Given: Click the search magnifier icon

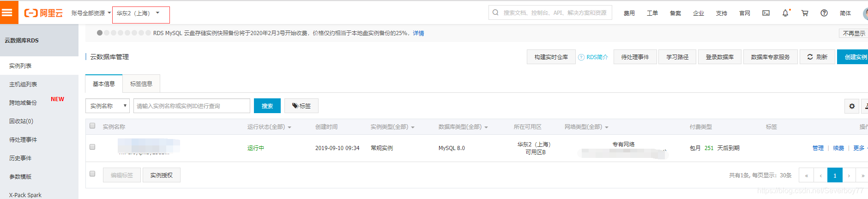Looking at the screenshot, I should [x=495, y=12].
